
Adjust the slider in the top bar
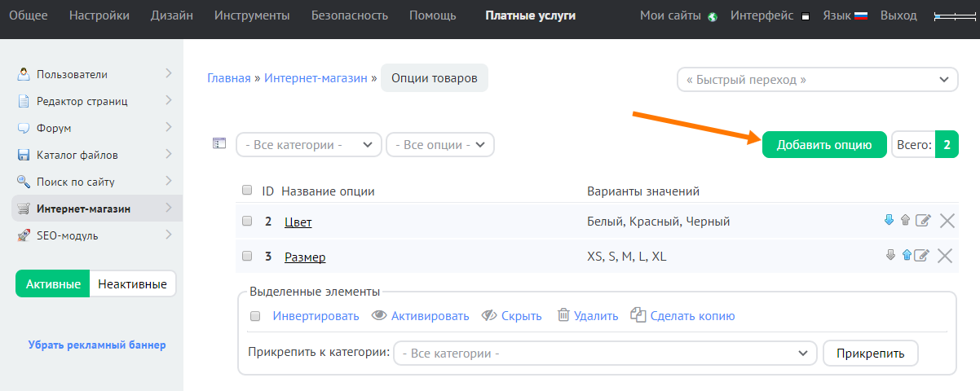[954, 16]
